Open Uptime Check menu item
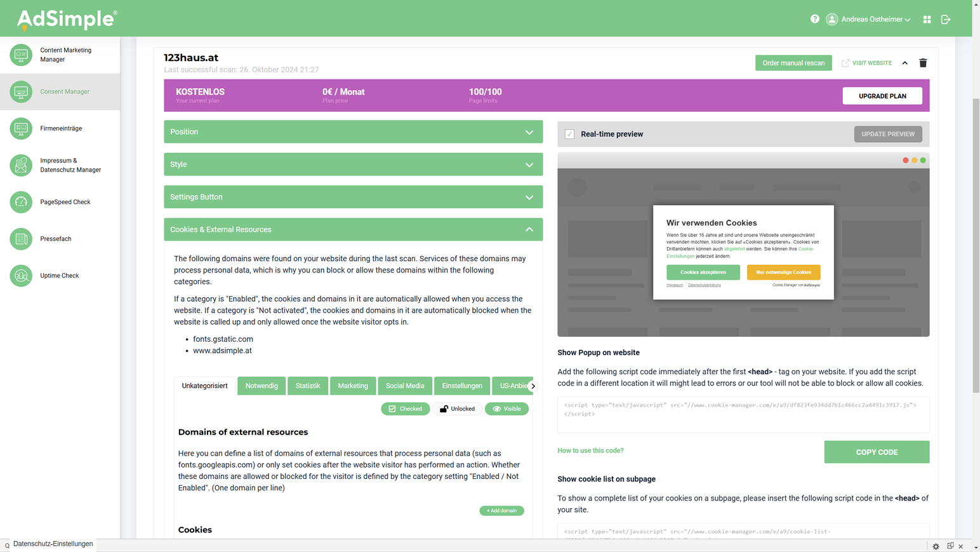Image resolution: width=980 pixels, height=552 pixels. pyautogui.click(x=60, y=276)
